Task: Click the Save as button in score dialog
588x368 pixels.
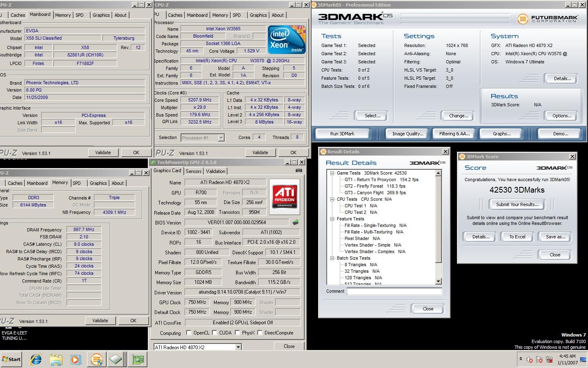Action: 555,237
